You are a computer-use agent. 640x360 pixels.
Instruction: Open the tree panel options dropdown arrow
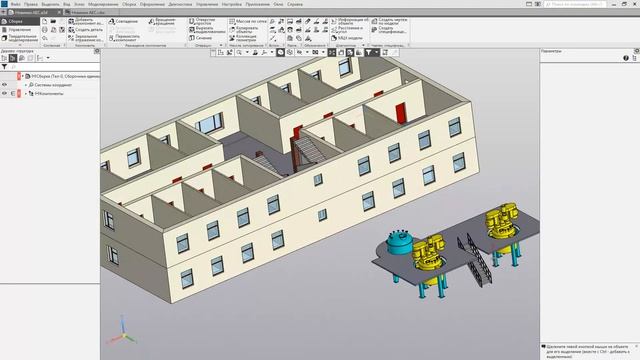(x=48, y=58)
